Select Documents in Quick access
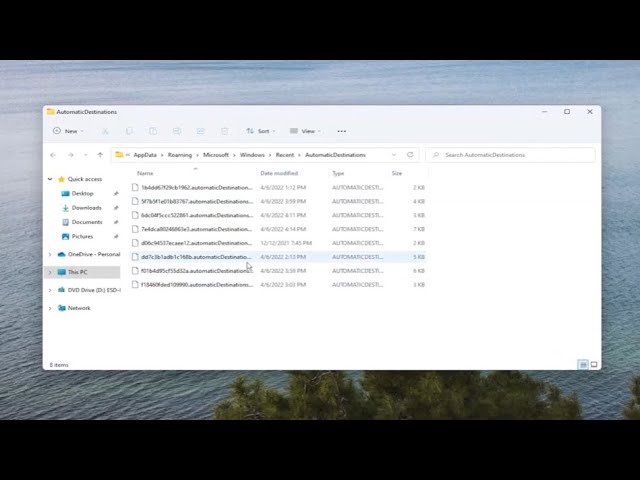Image resolution: width=640 pixels, height=480 pixels. click(x=87, y=222)
